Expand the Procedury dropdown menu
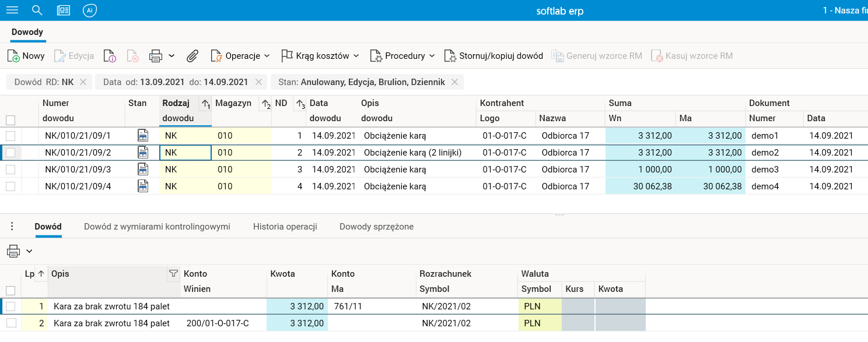The height and width of the screenshot is (342, 868). click(403, 56)
